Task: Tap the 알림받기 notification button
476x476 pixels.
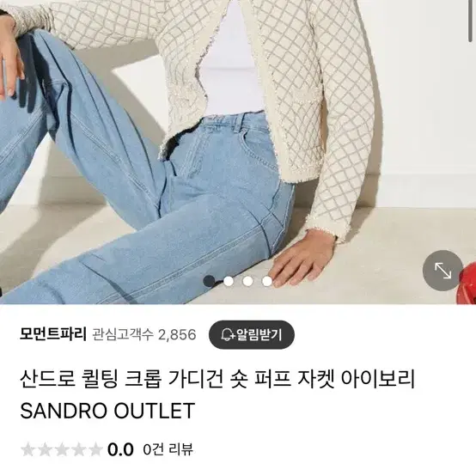Action: pos(252,334)
